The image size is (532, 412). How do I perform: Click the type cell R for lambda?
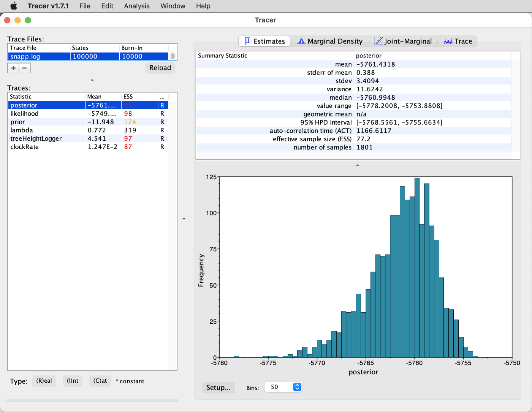(162, 130)
